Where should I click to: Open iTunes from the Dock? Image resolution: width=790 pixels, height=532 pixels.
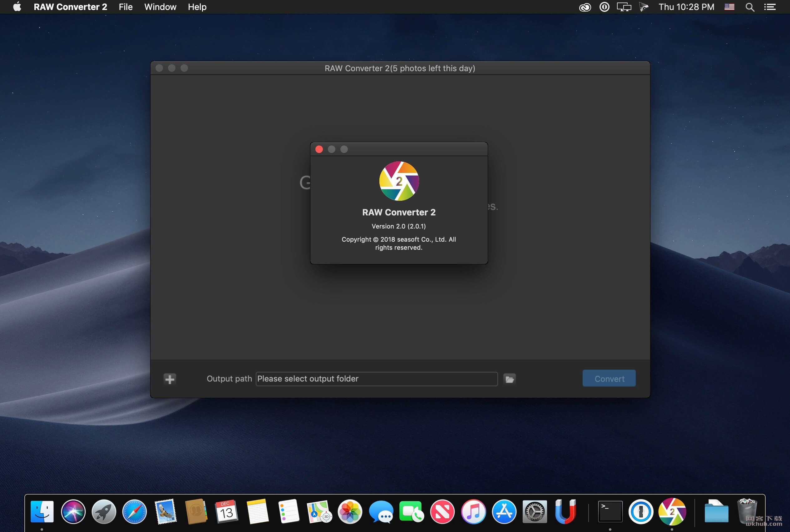[473, 511]
